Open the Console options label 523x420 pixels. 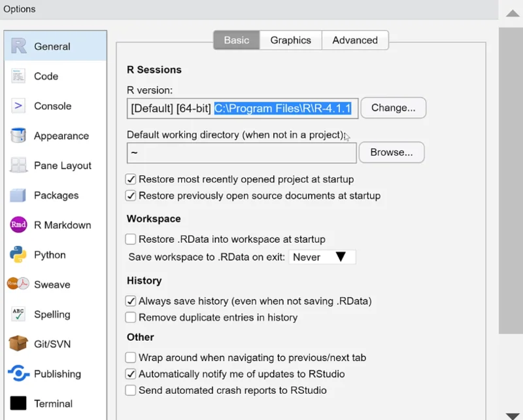(53, 106)
